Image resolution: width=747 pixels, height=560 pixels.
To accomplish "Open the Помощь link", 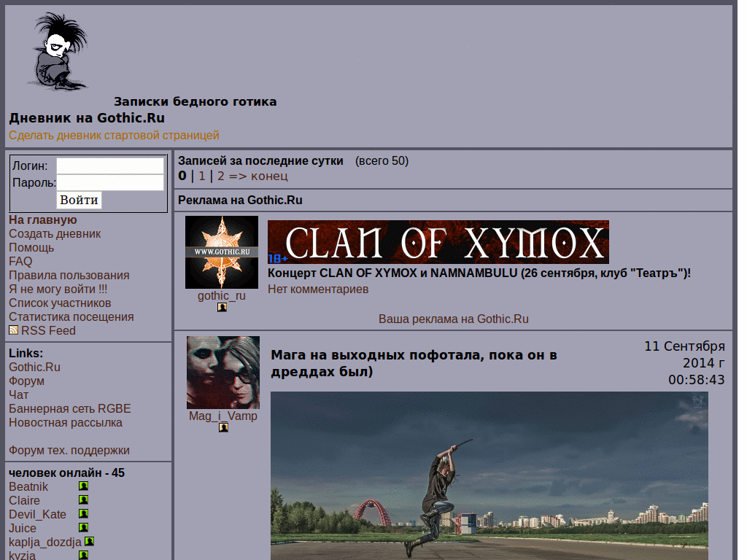I will pyautogui.click(x=31, y=248).
